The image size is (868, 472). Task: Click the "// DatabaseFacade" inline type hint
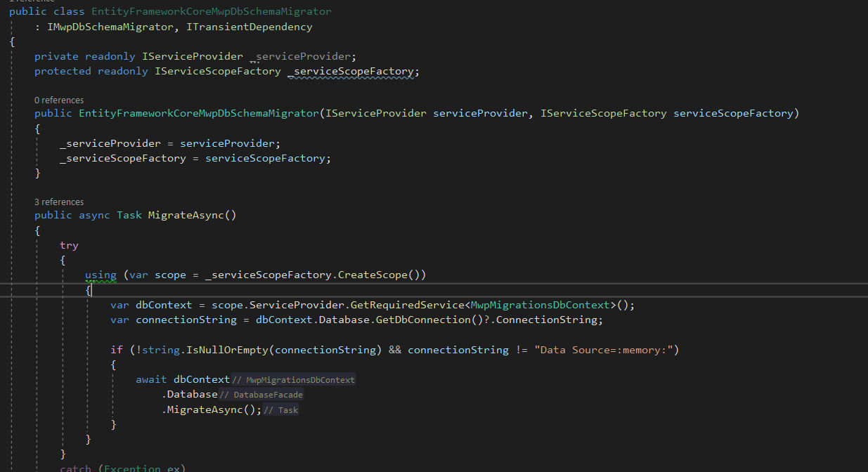[261, 395]
